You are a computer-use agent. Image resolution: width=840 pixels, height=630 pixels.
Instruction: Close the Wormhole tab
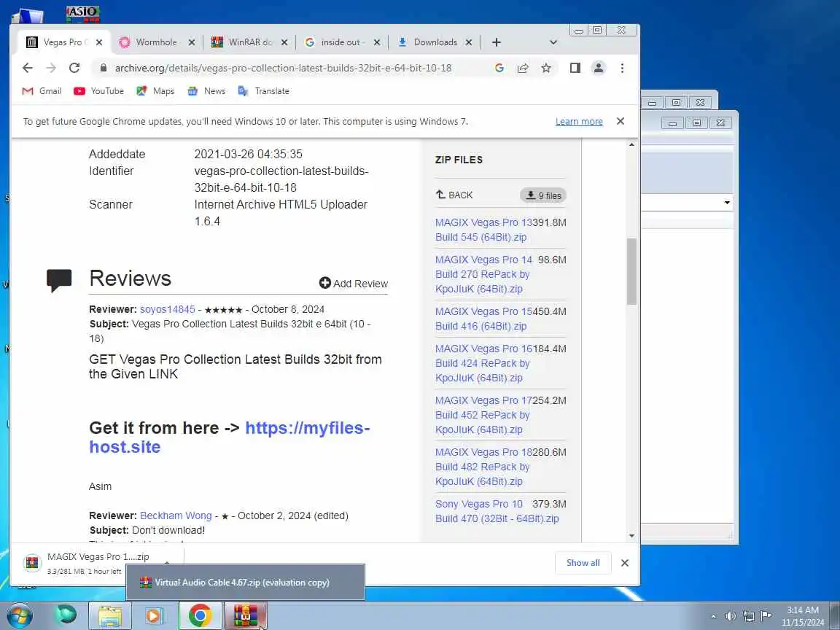192,42
